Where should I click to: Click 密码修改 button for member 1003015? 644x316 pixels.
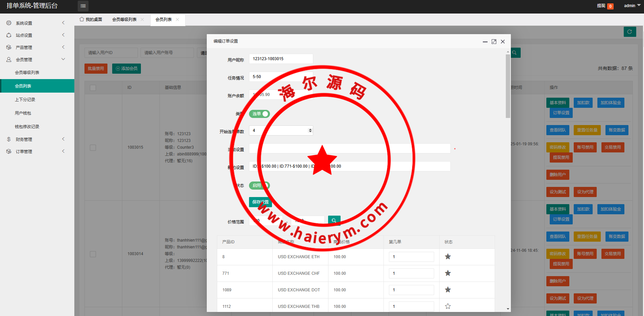(x=558, y=147)
